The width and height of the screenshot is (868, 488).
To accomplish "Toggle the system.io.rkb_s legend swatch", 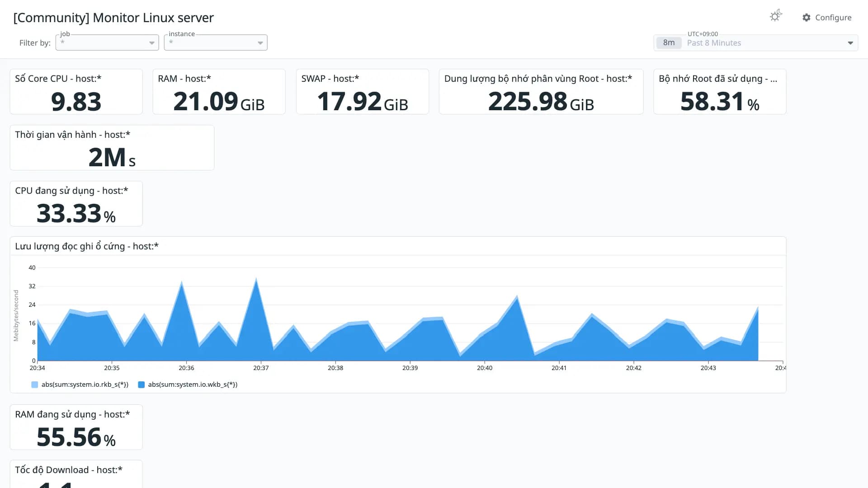I will click(x=35, y=385).
